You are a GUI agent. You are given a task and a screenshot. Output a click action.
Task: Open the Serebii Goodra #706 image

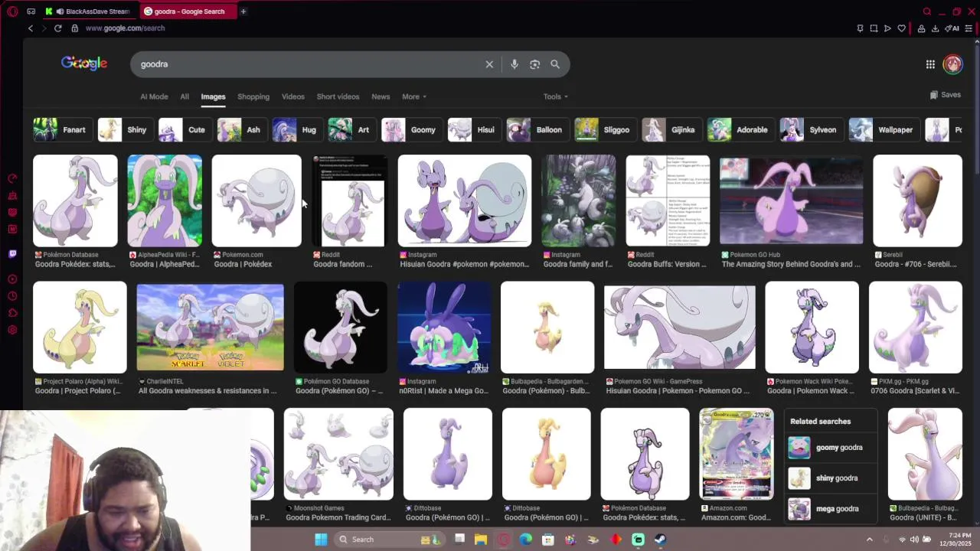click(x=917, y=201)
